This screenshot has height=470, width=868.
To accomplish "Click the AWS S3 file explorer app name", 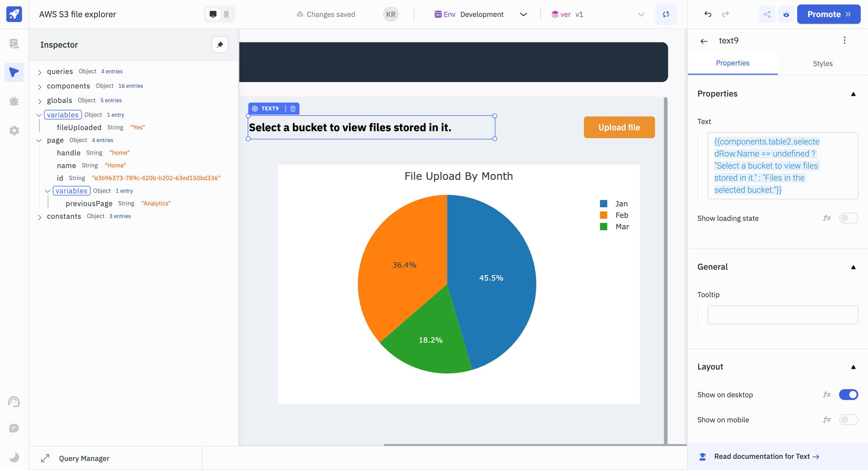I will [x=77, y=14].
